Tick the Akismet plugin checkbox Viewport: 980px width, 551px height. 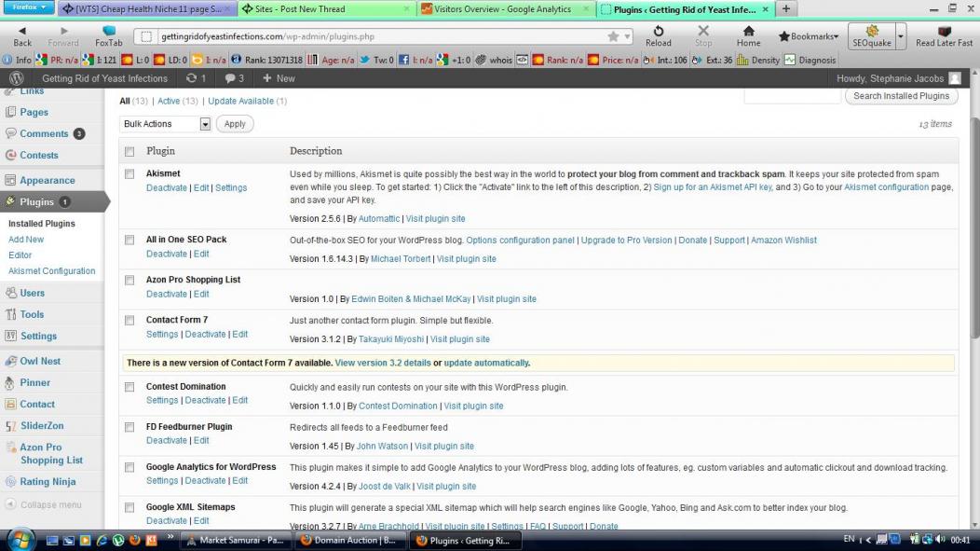tap(129, 173)
